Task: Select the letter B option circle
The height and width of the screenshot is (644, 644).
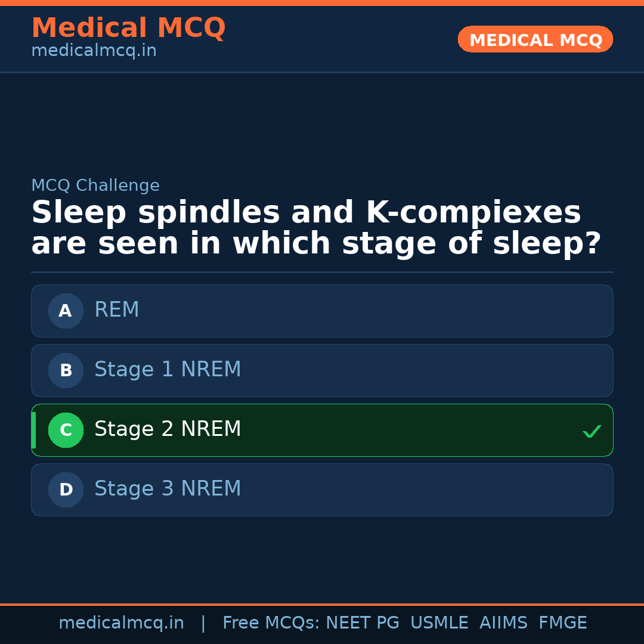Action: (66, 370)
